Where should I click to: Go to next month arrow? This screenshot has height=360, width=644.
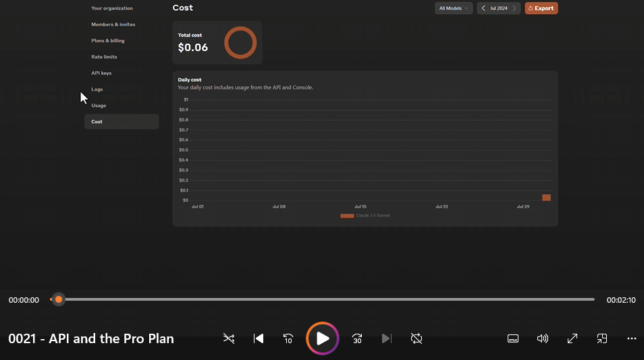click(514, 8)
